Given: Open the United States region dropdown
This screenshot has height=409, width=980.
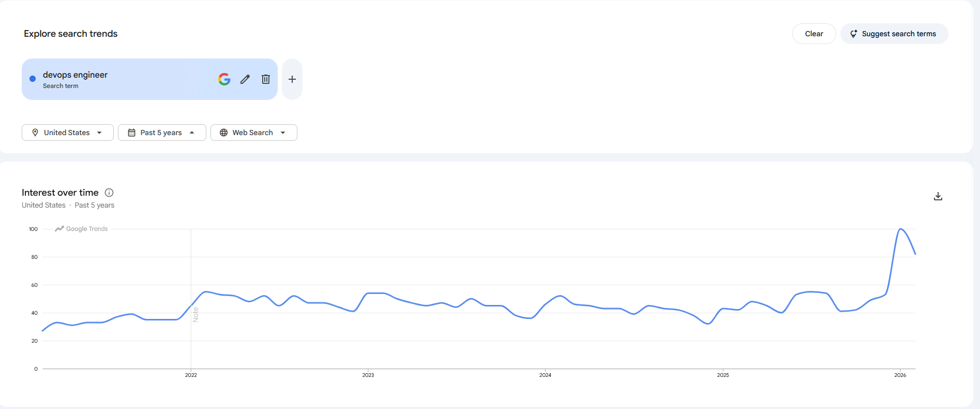Looking at the screenshot, I should pos(68,133).
